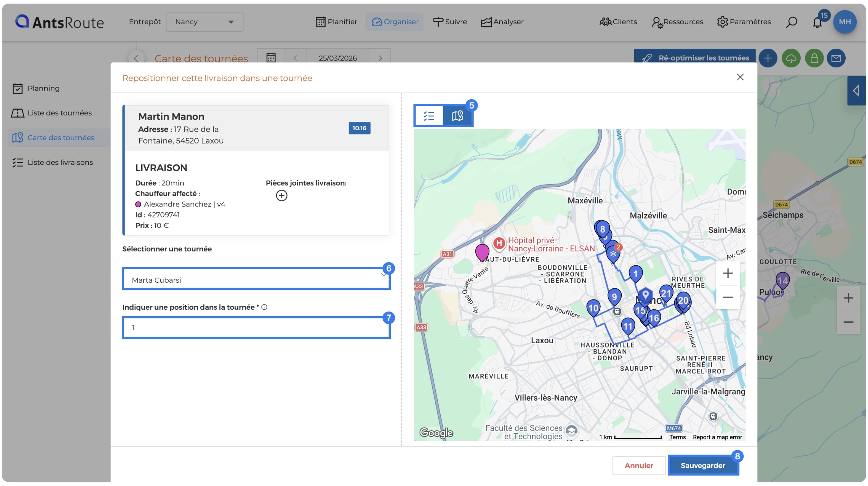The height and width of the screenshot is (486, 868).
Task: Add a pièce jointe with plus icon
Action: pyautogui.click(x=282, y=195)
